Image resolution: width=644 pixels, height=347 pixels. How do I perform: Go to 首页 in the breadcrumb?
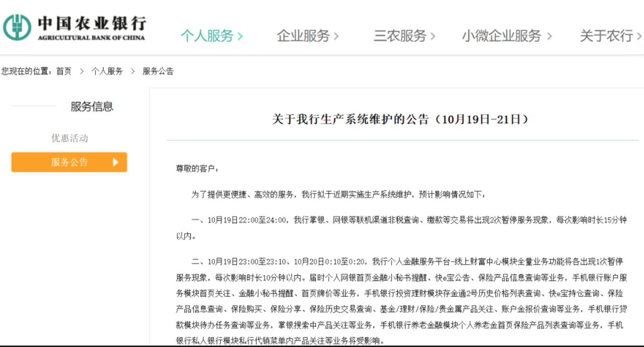coord(64,71)
